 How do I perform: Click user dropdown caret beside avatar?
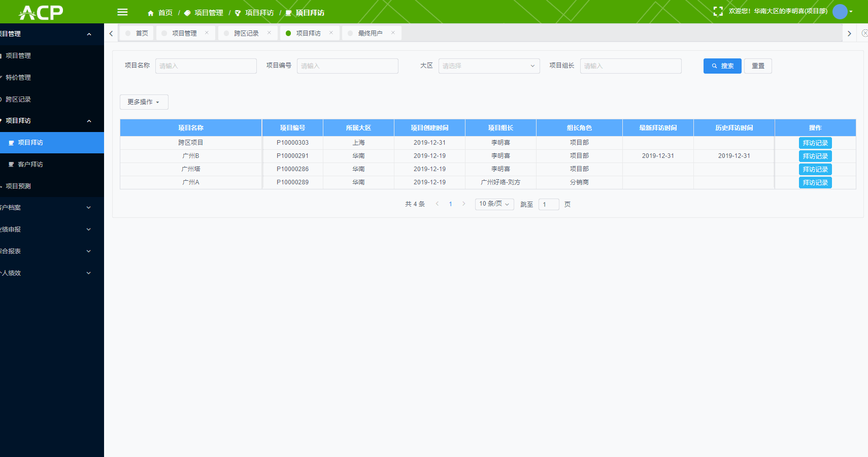(851, 12)
